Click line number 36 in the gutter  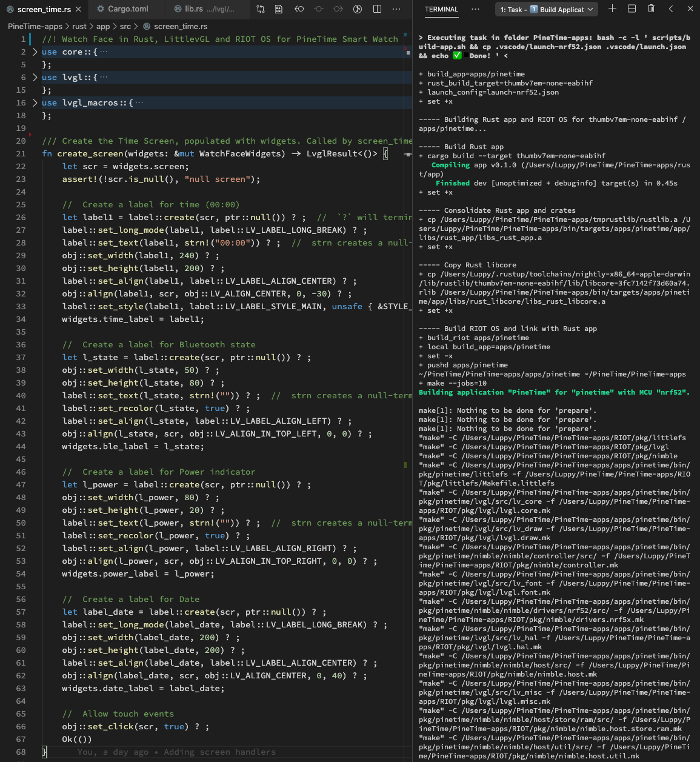(x=21, y=345)
